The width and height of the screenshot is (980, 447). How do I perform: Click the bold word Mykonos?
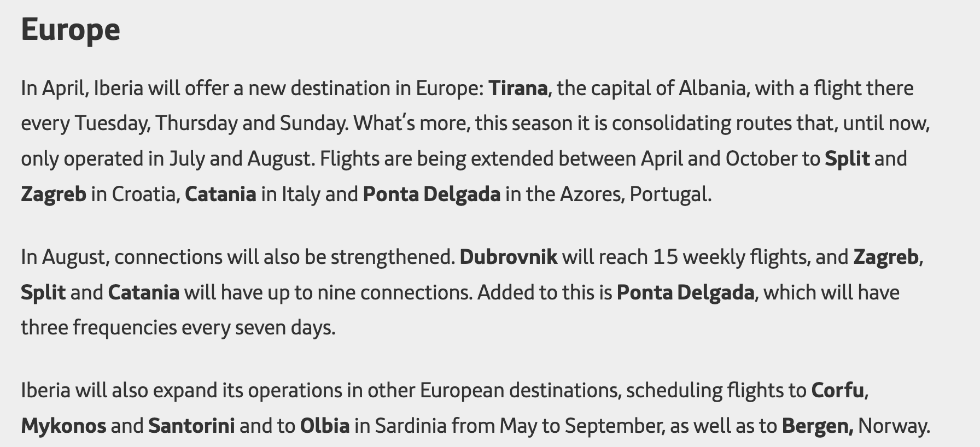(x=63, y=426)
